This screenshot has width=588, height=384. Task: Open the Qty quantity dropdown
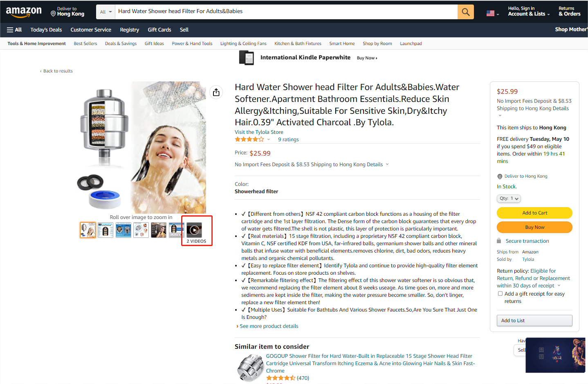pos(509,199)
